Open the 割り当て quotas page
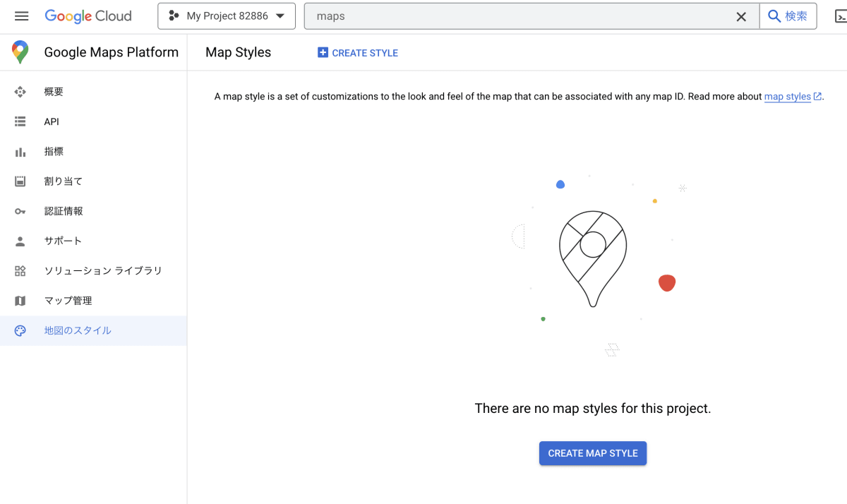 coord(93,181)
